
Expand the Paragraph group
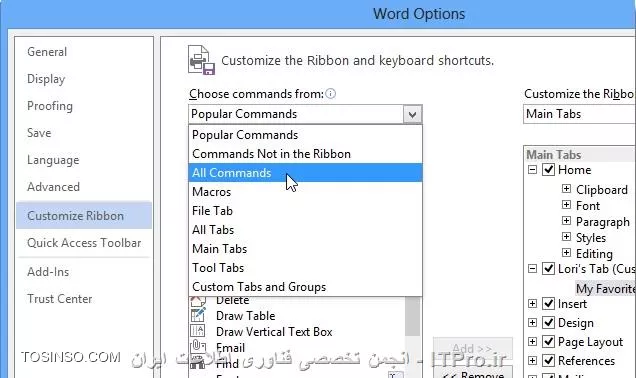566,221
